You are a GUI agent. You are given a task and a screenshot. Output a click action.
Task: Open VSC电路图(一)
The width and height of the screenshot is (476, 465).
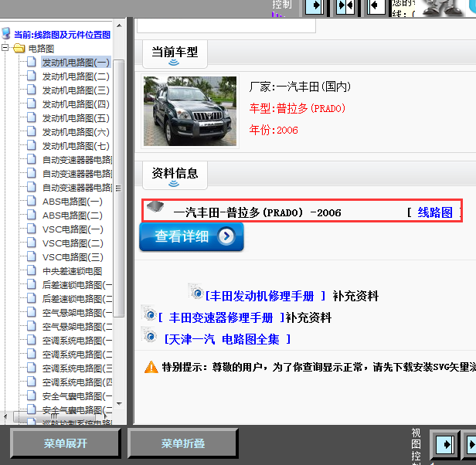tap(73, 229)
